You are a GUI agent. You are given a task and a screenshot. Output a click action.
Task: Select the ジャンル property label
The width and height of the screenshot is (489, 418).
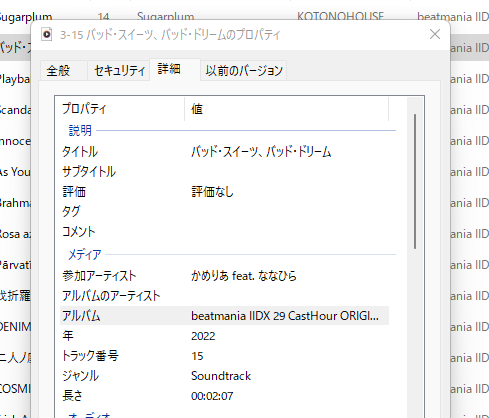tap(80, 376)
